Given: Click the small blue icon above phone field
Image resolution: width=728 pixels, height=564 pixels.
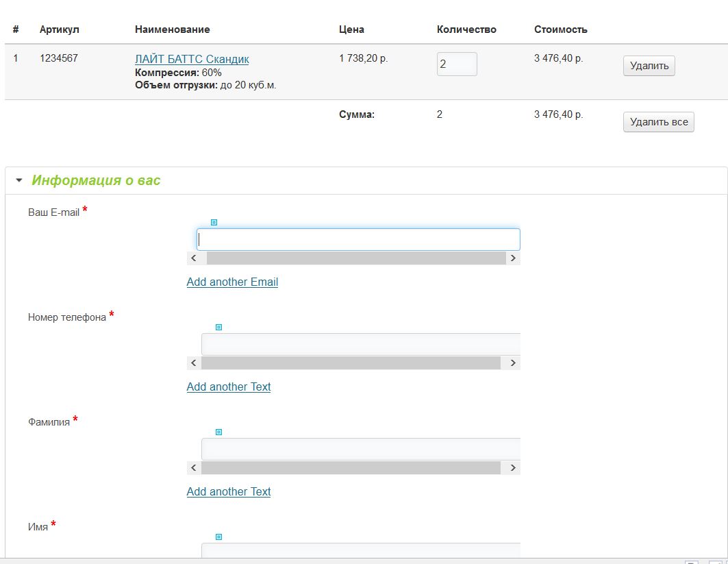Looking at the screenshot, I should point(218,328).
